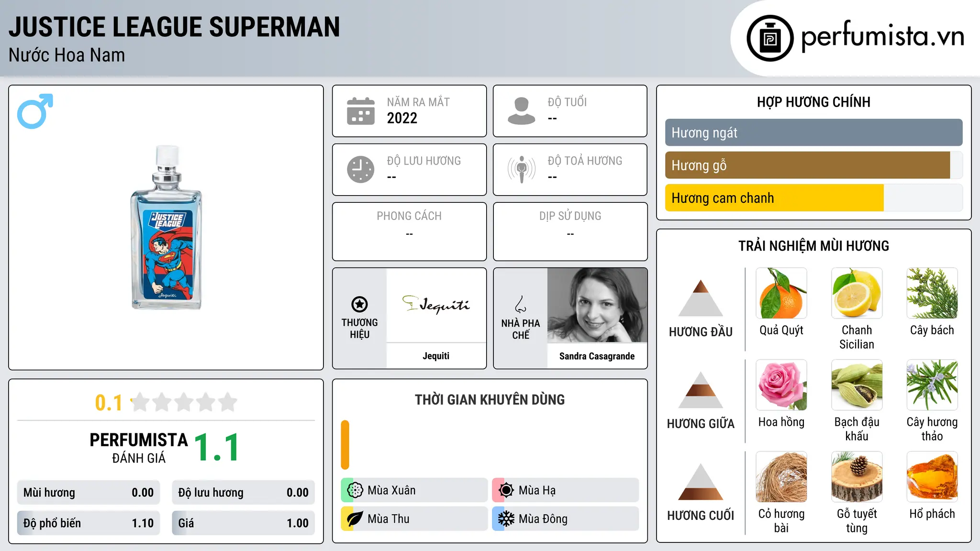Click the calendar icon beside Năm ra mắt
Viewport: 980px width, 551px height.
[361, 111]
